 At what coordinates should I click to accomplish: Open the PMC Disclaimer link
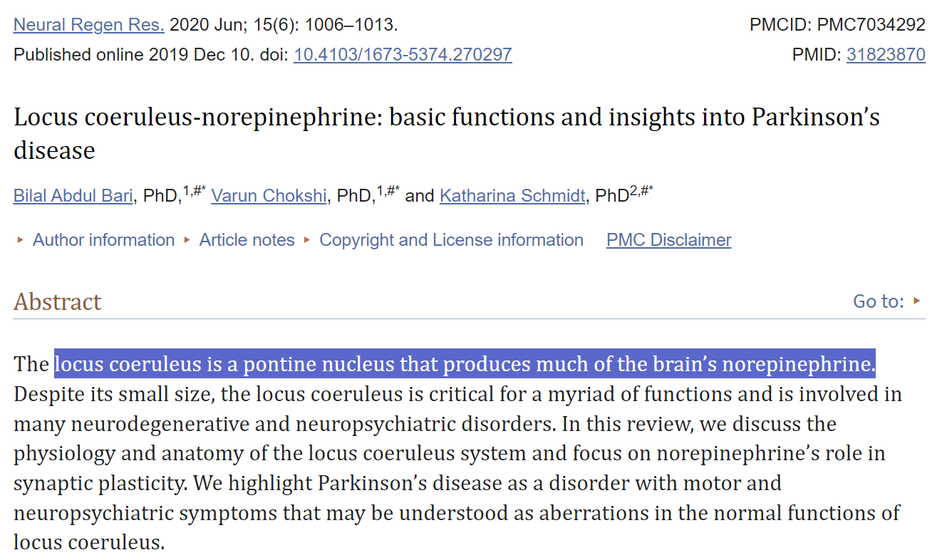(x=668, y=240)
